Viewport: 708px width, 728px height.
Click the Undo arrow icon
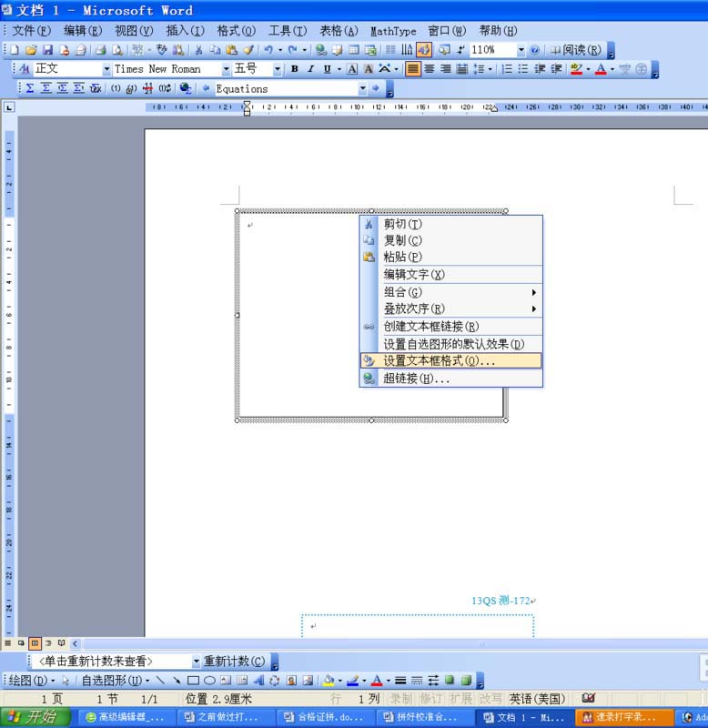point(268,50)
